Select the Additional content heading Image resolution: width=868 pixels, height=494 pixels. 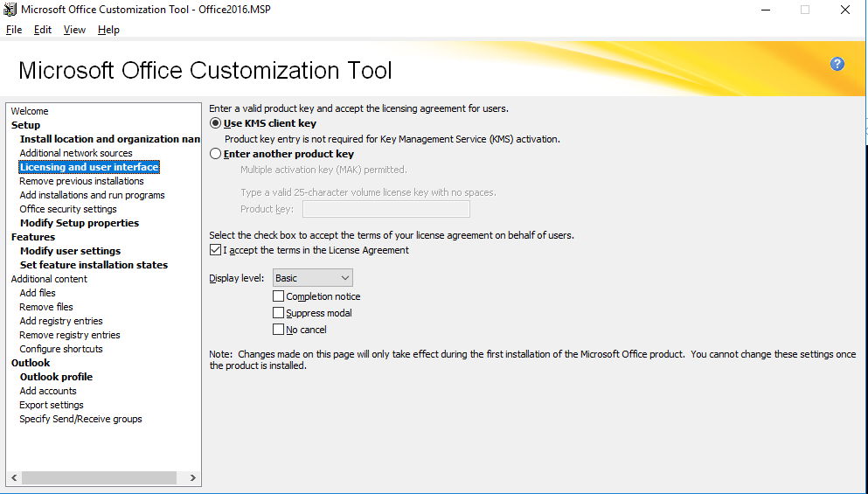tap(49, 279)
